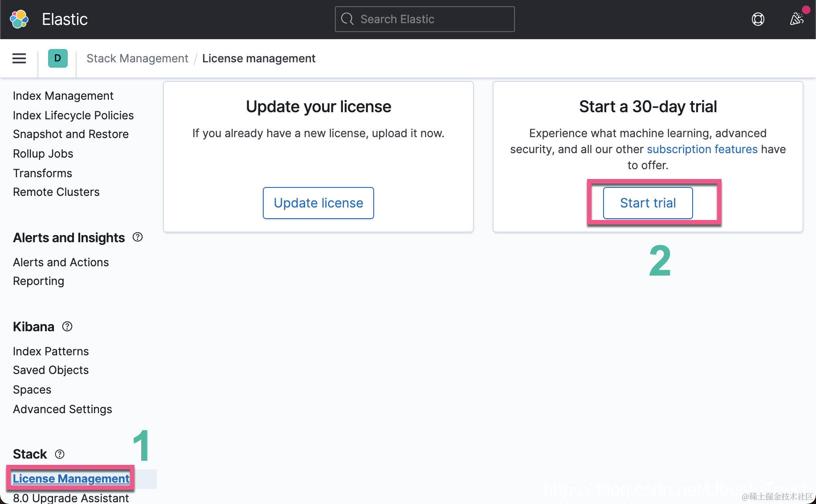Open Index Management in sidebar
This screenshot has width=816, height=504.
[x=63, y=96]
